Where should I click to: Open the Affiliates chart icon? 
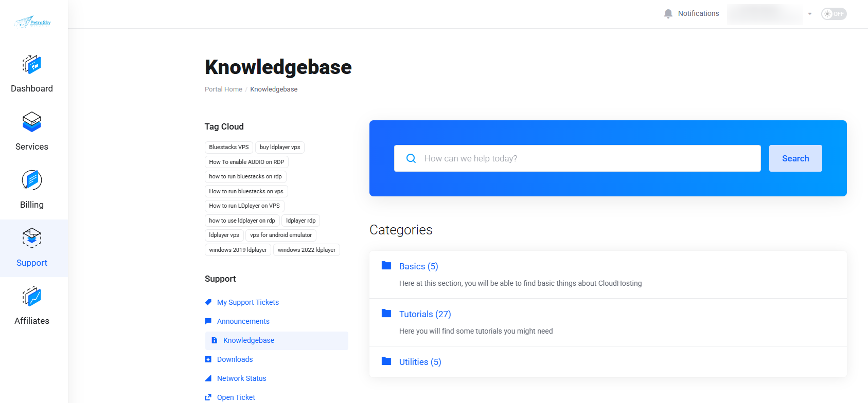pos(32,296)
